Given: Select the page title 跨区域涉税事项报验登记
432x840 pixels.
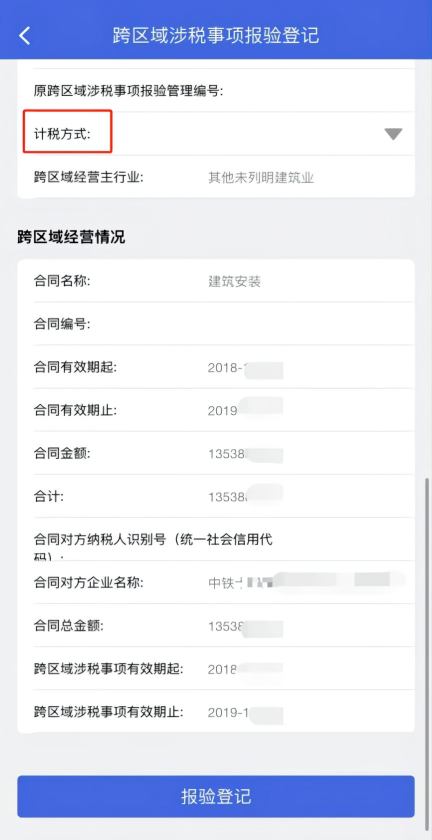Looking at the screenshot, I should tap(216, 35).
